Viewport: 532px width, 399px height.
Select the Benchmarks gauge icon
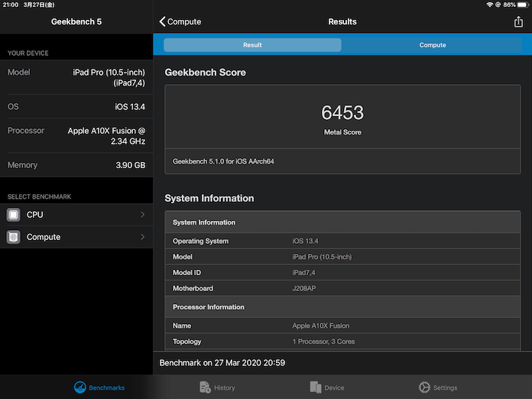[x=80, y=387]
